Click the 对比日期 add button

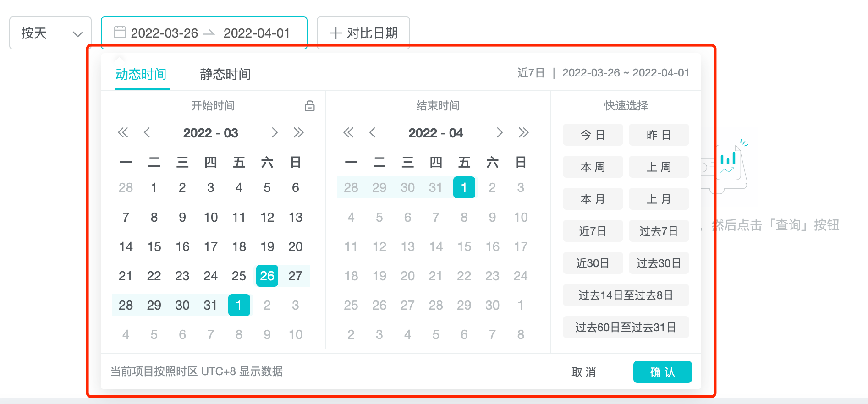click(x=363, y=33)
